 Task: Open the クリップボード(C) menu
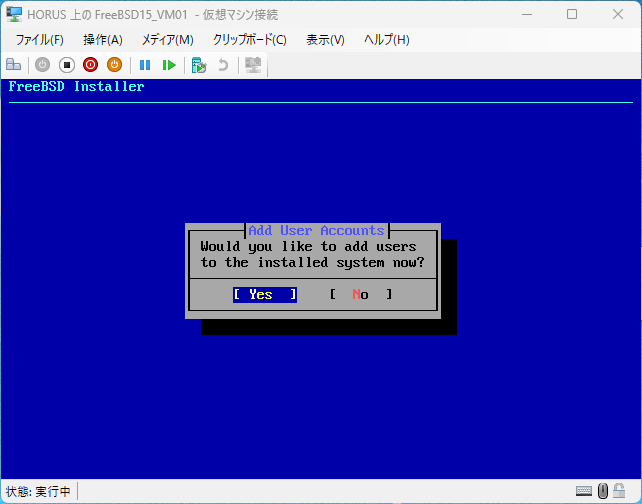[x=250, y=40]
